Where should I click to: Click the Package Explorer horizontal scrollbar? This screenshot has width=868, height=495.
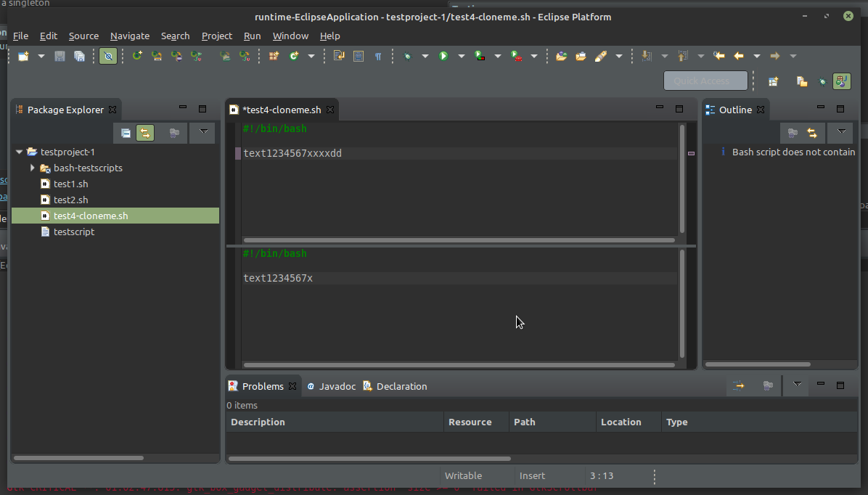click(78, 458)
